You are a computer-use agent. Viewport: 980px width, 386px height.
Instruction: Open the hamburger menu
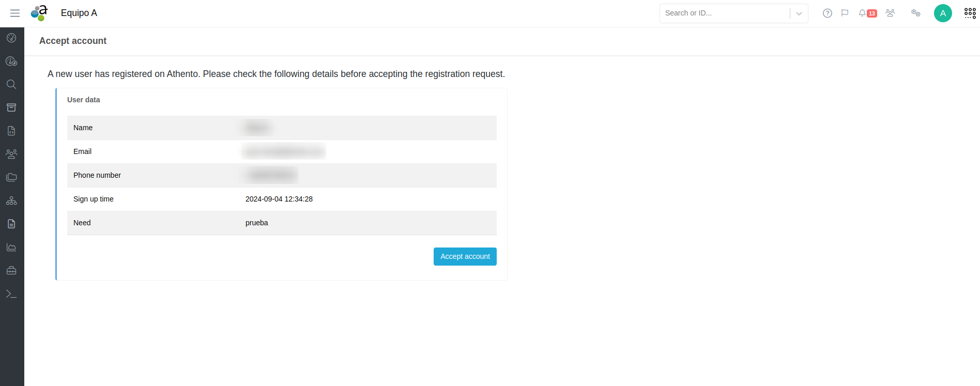[15, 13]
